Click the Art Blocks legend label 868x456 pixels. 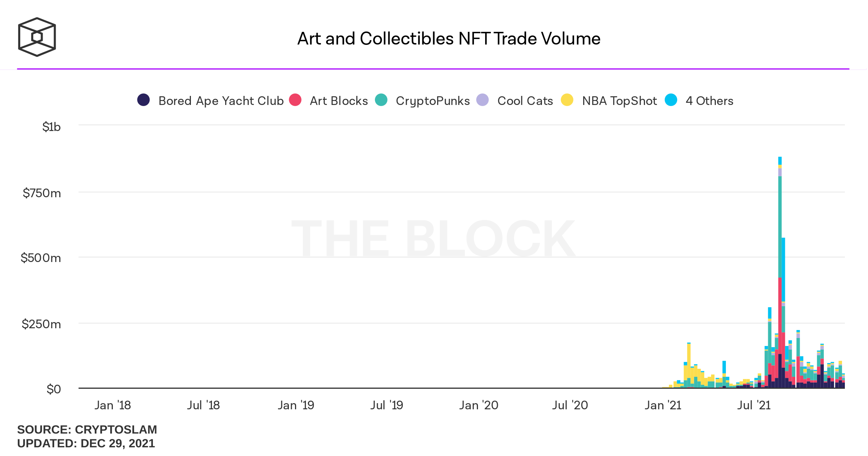click(339, 101)
